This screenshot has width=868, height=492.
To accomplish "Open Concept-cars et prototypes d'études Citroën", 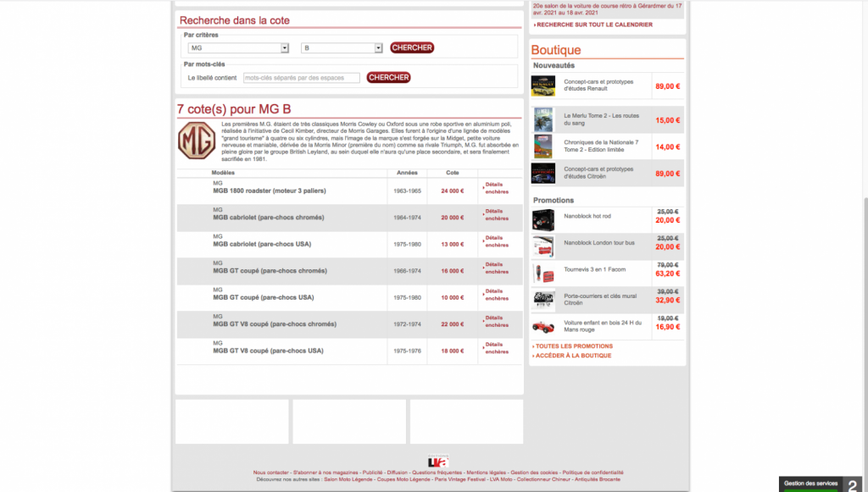I will (x=598, y=173).
